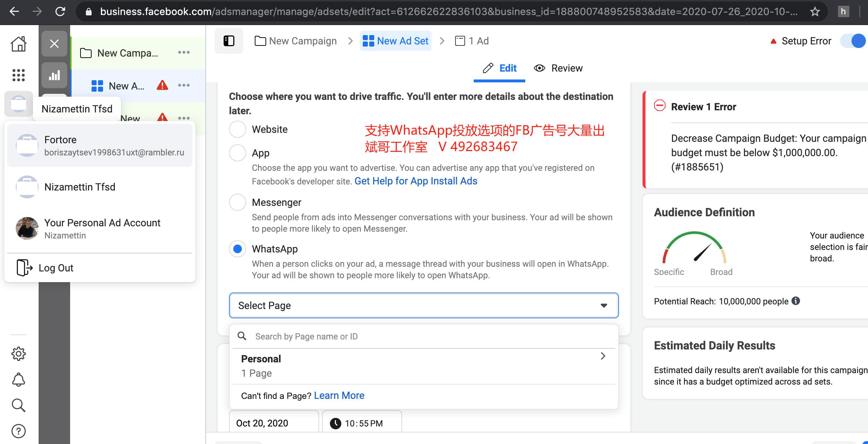The width and height of the screenshot is (868, 444).
Task: Go back with browser back arrow
Action: tap(14, 11)
